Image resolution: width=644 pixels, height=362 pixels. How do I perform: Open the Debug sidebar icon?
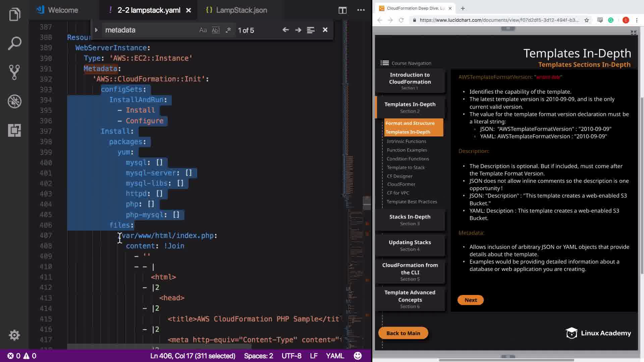[14, 101]
